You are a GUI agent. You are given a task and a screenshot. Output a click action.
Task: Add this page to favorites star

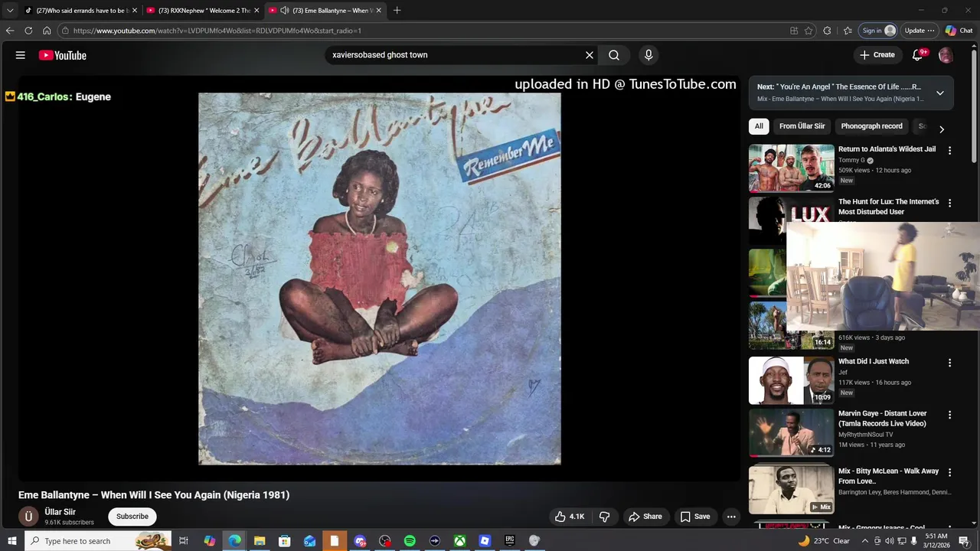(808, 31)
